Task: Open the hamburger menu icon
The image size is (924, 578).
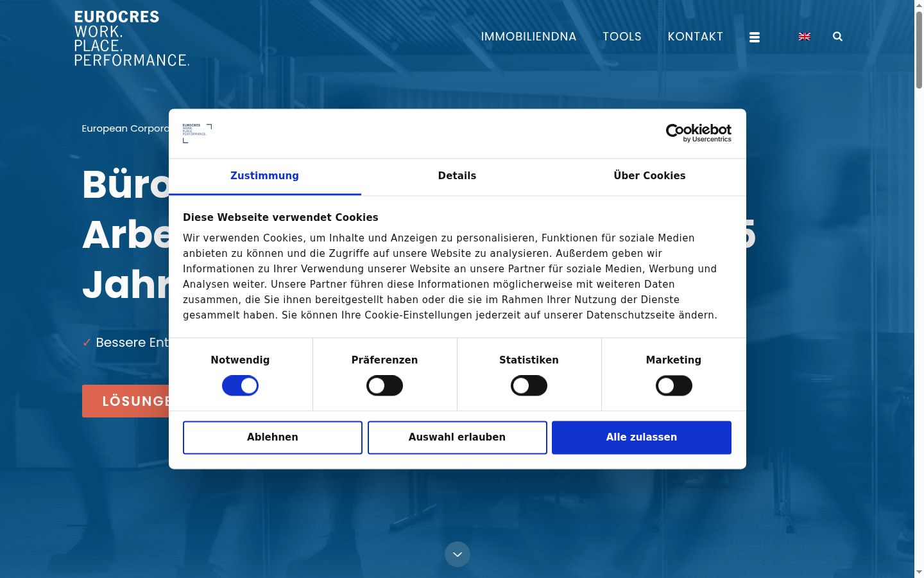Action: (755, 37)
